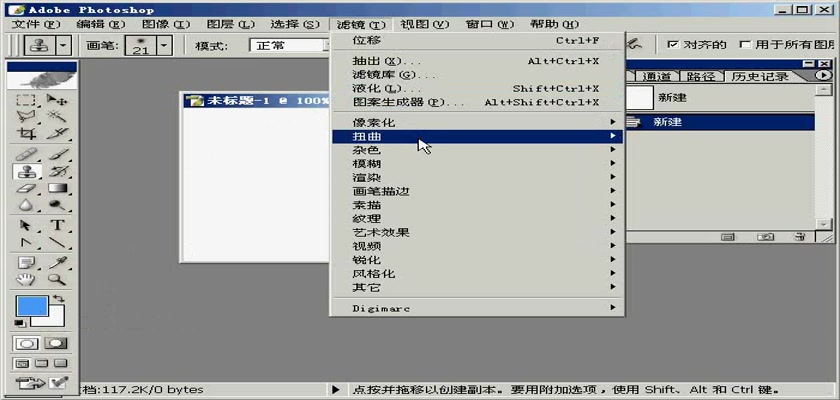Click the History panel scroll-down arrow
Image resolution: width=840 pixels, height=400 pixels.
point(823,223)
